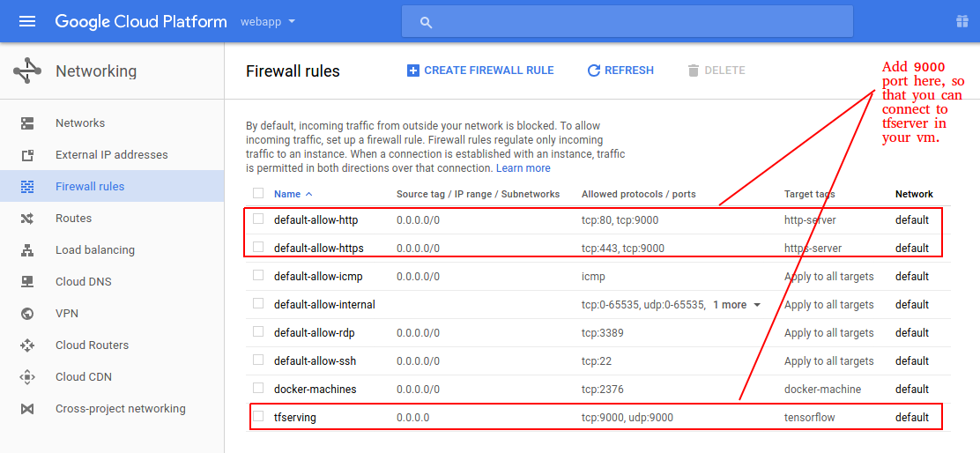
Task: Open Cross-project networking in the sidebar
Action: [121, 409]
